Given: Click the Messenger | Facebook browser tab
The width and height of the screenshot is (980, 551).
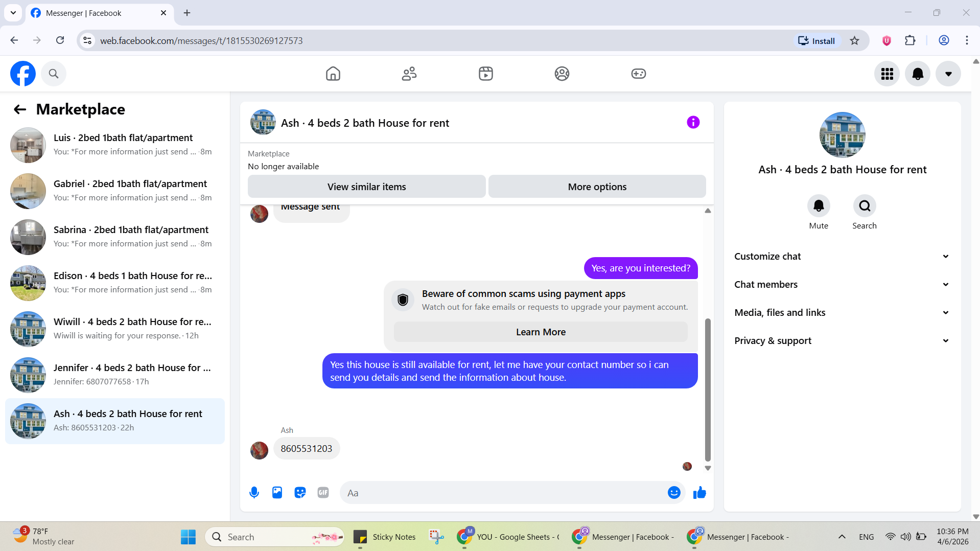Looking at the screenshot, I should tap(99, 13).
